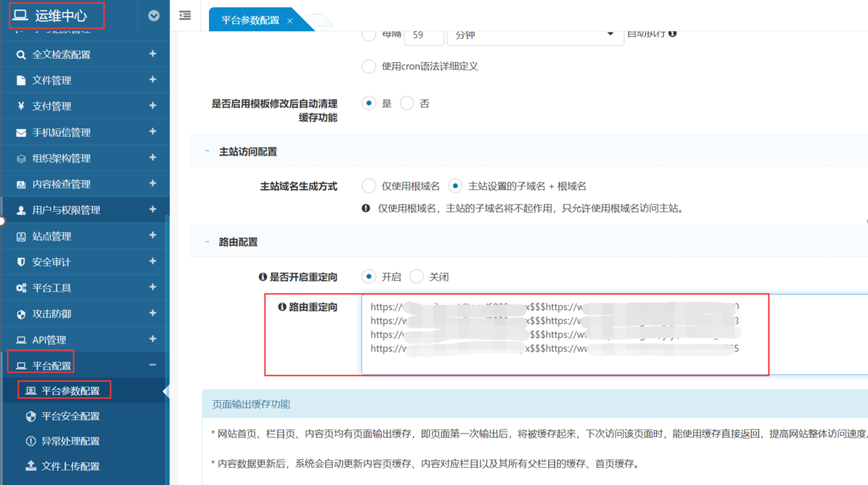Select 仅使用根域名 radio option

369,186
